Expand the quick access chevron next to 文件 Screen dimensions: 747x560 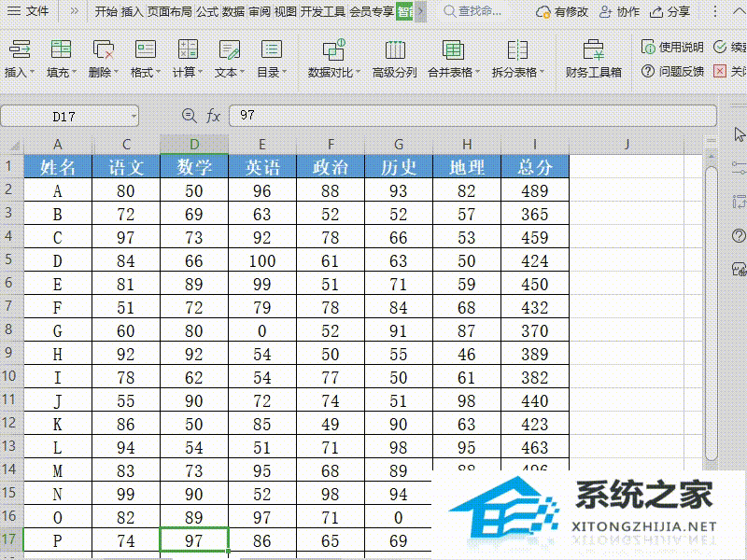click(75, 11)
